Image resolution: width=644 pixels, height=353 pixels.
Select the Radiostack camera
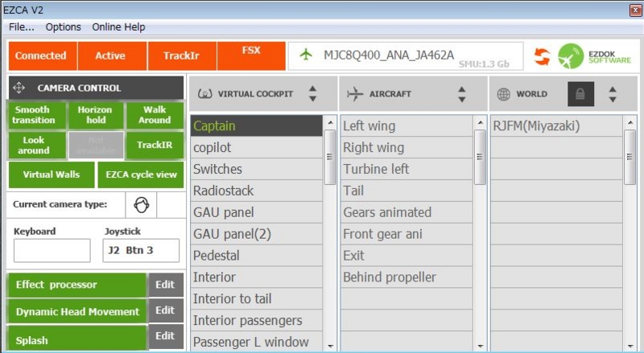click(256, 191)
